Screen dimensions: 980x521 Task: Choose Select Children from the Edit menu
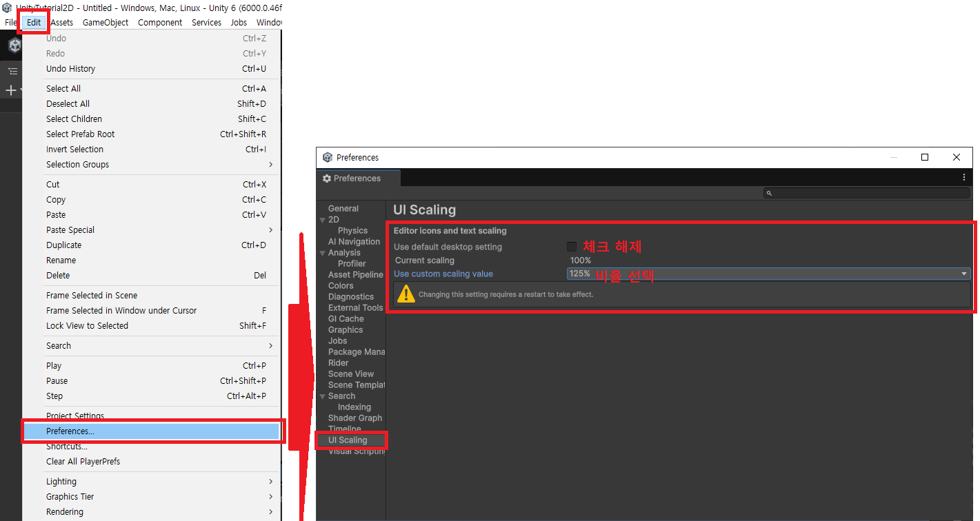pos(152,119)
